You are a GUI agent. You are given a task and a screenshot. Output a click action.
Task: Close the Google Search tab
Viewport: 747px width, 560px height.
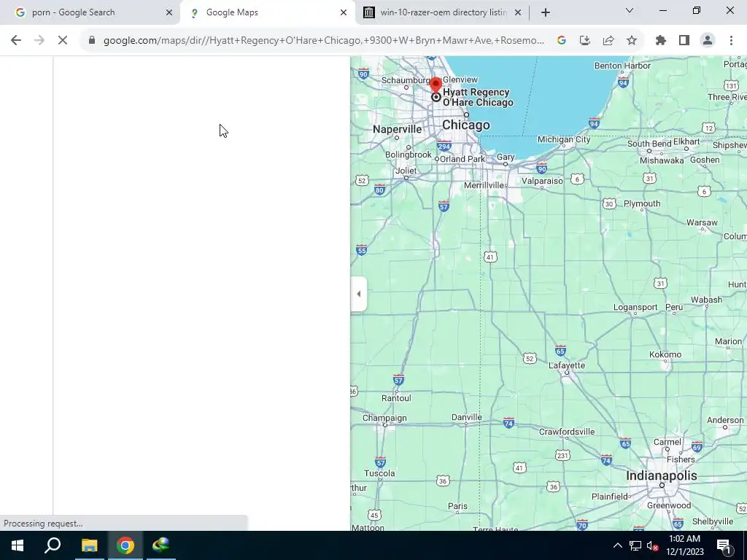point(169,12)
